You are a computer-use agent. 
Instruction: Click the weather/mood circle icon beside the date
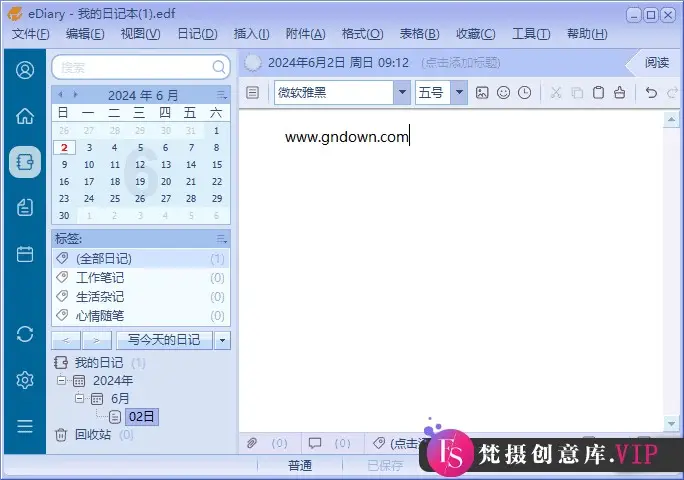252,63
